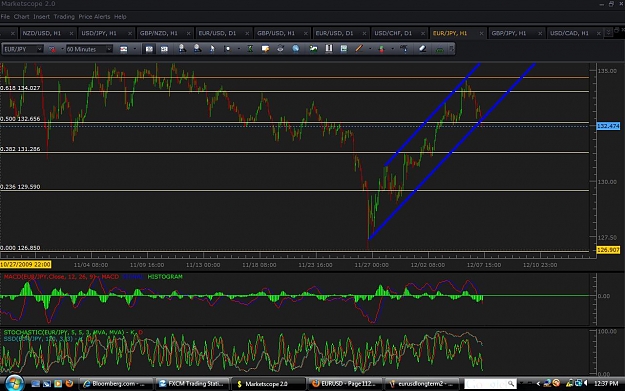The width and height of the screenshot is (625, 391).
Task: Open the Bloomberg.com taskbar window
Action: (116, 384)
